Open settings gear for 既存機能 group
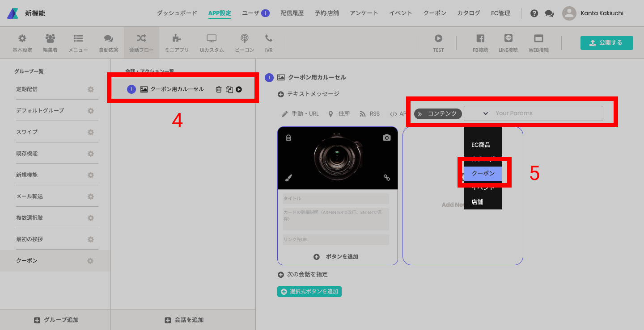This screenshot has width=644, height=330. click(91, 154)
